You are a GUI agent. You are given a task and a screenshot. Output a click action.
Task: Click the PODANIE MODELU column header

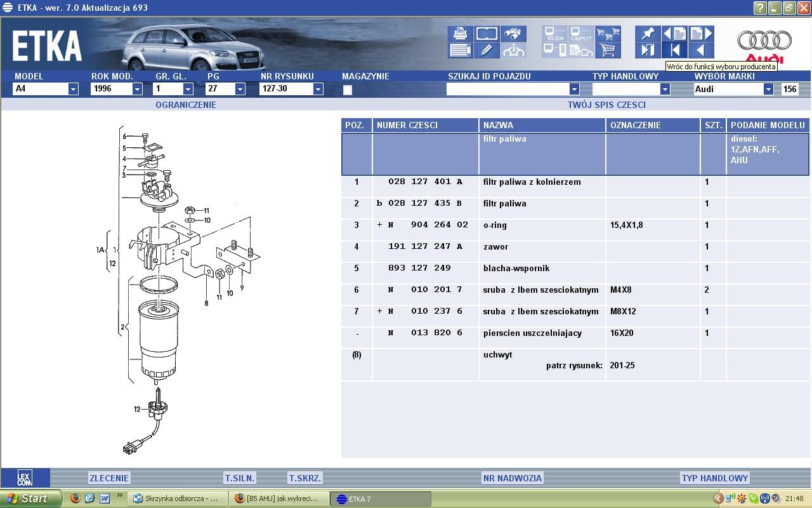[768, 125]
